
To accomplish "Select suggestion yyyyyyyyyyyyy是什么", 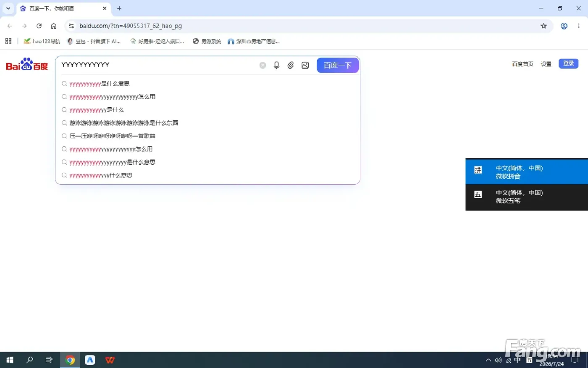I will pos(97,110).
